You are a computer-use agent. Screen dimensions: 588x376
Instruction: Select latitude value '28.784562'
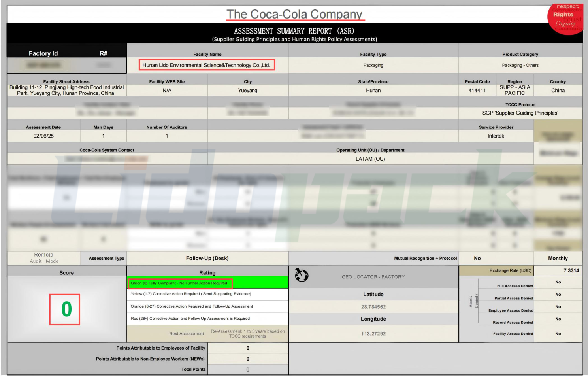tap(373, 307)
